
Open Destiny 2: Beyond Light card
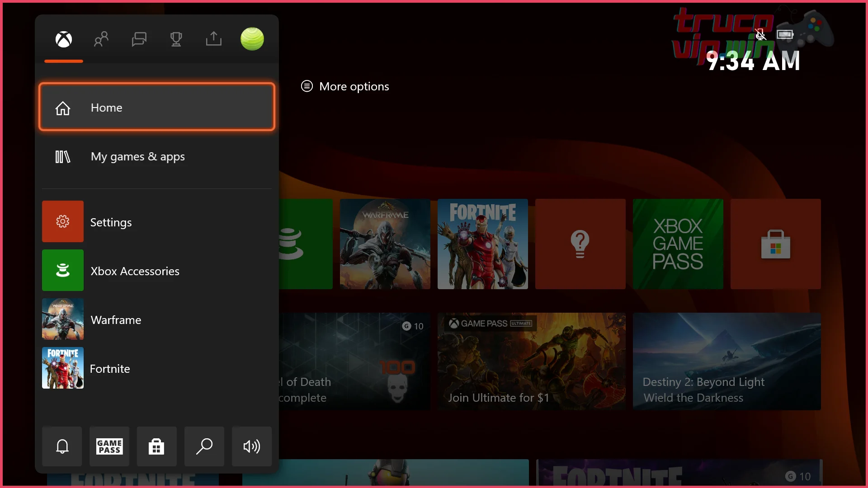coord(727,361)
